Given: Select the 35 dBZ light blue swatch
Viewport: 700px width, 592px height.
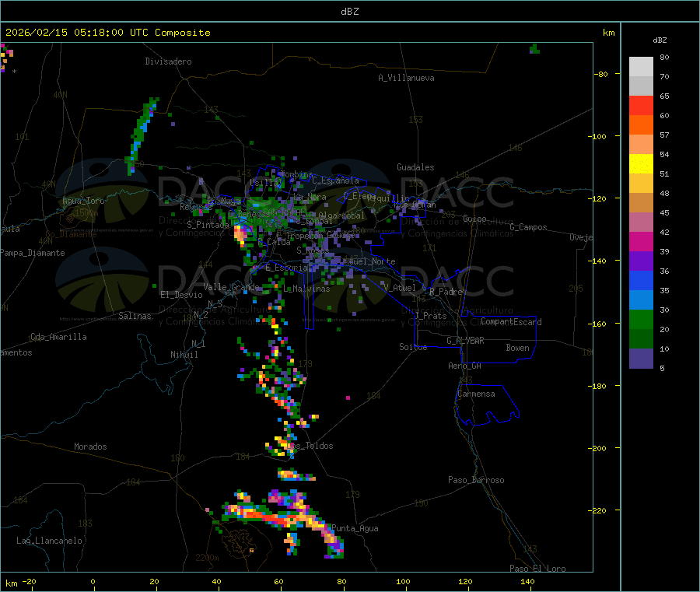Looking at the screenshot, I should tap(641, 300).
